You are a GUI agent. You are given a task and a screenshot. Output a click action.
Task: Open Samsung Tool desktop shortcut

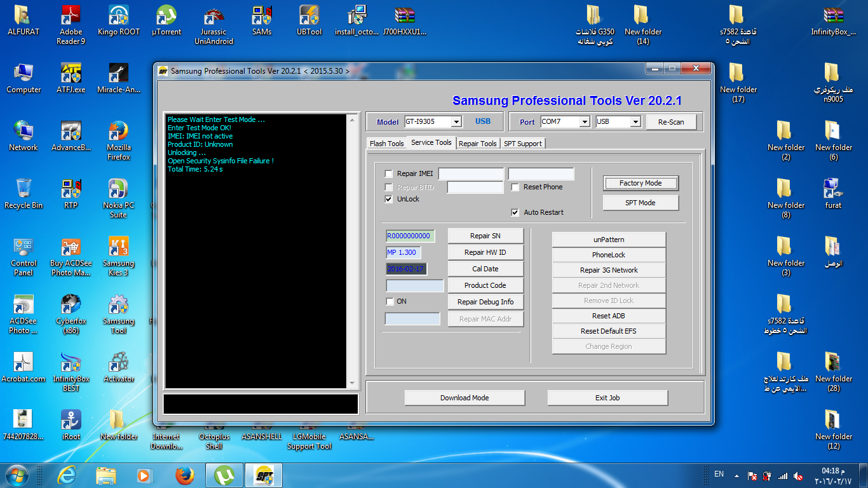tap(118, 313)
